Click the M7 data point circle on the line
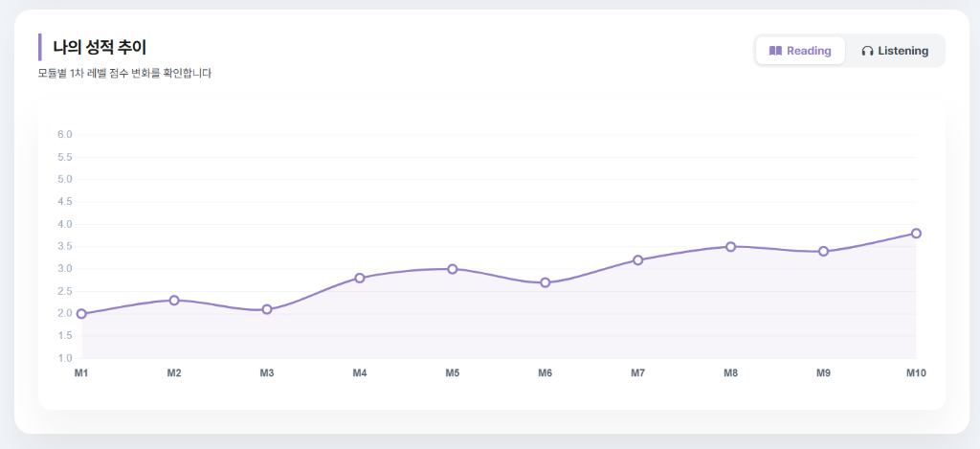 pyautogui.click(x=637, y=259)
